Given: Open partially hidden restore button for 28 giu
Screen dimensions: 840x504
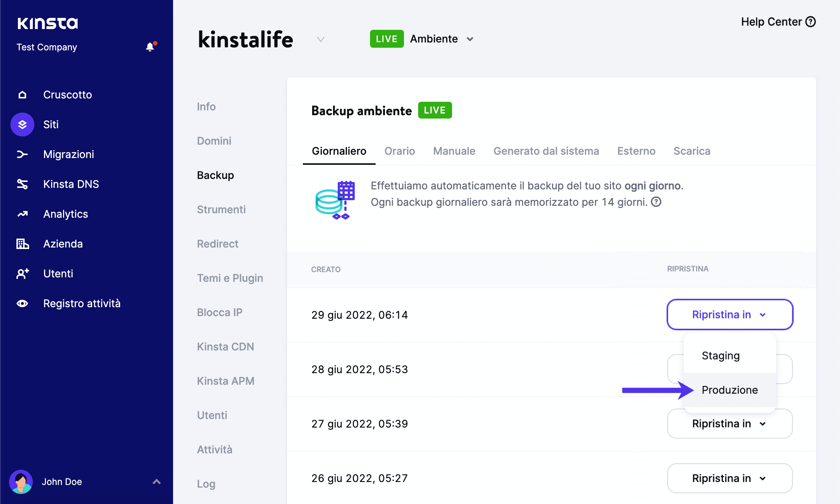Looking at the screenshot, I should click(784, 369).
